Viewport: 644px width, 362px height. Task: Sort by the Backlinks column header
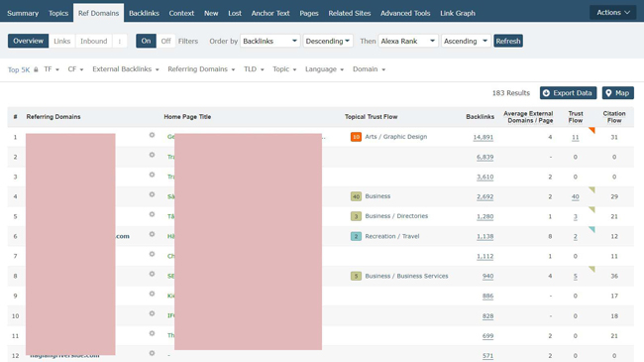(x=480, y=117)
